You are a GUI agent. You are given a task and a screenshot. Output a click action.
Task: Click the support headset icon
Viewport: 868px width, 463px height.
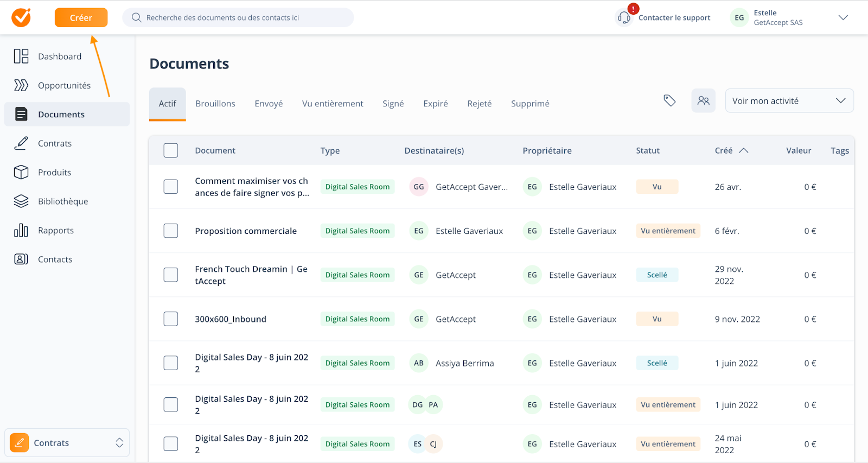click(x=624, y=18)
